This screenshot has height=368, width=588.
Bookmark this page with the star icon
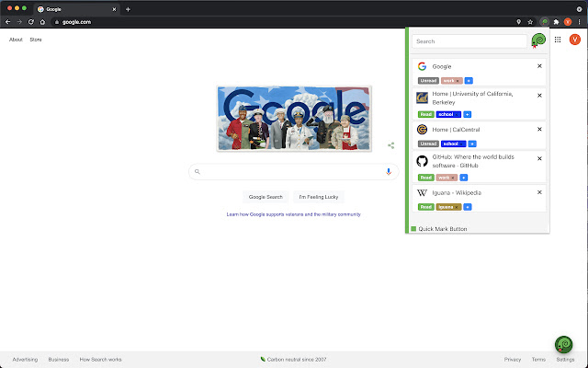[x=530, y=22]
